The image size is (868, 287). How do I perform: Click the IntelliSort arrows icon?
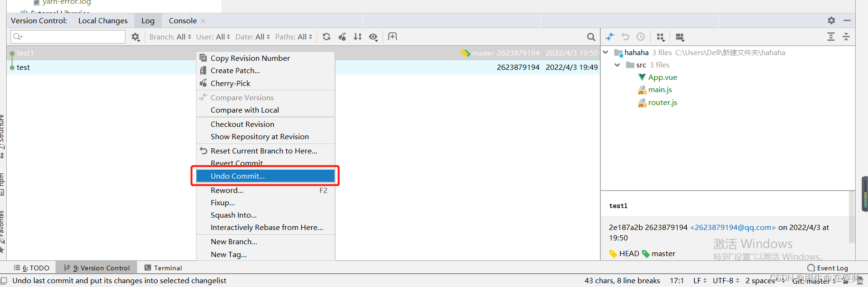(358, 37)
